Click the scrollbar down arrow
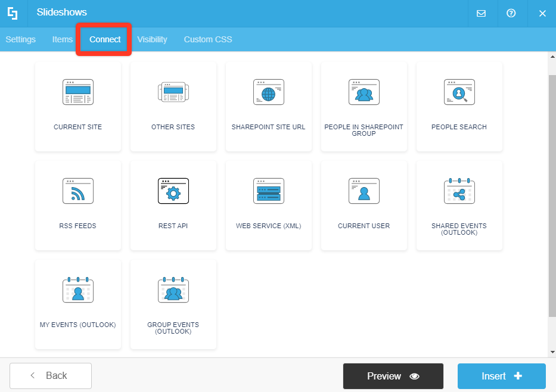The height and width of the screenshot is (392, 556). [552, 352]
